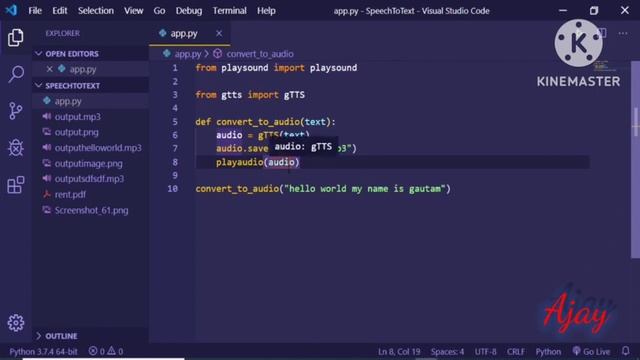
Task: Open output.mp3 in the file tree
Action: tap(78, 117)
